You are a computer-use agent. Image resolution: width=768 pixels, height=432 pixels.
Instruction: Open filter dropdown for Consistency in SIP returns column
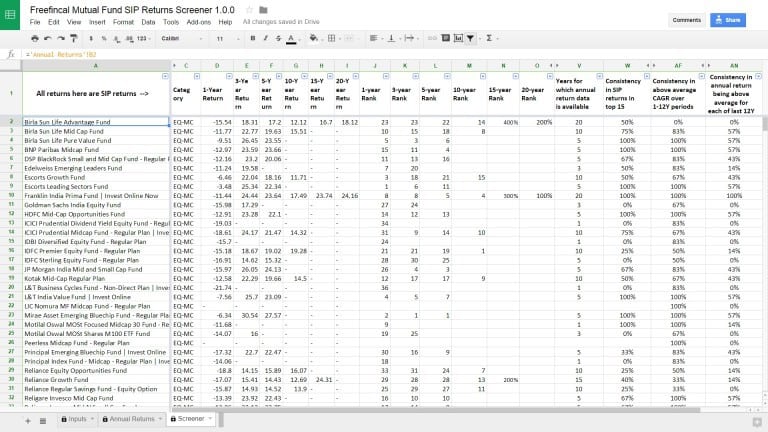(x=647, y=76)
